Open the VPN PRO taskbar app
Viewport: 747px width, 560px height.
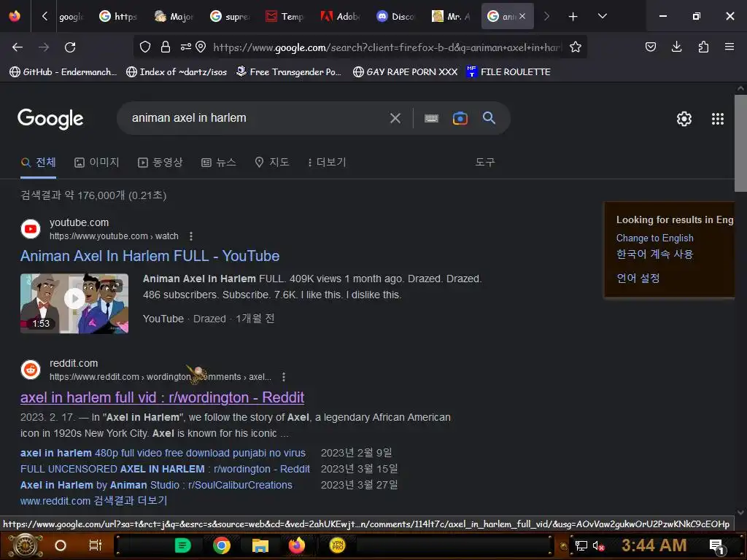[x=337, y=545]
